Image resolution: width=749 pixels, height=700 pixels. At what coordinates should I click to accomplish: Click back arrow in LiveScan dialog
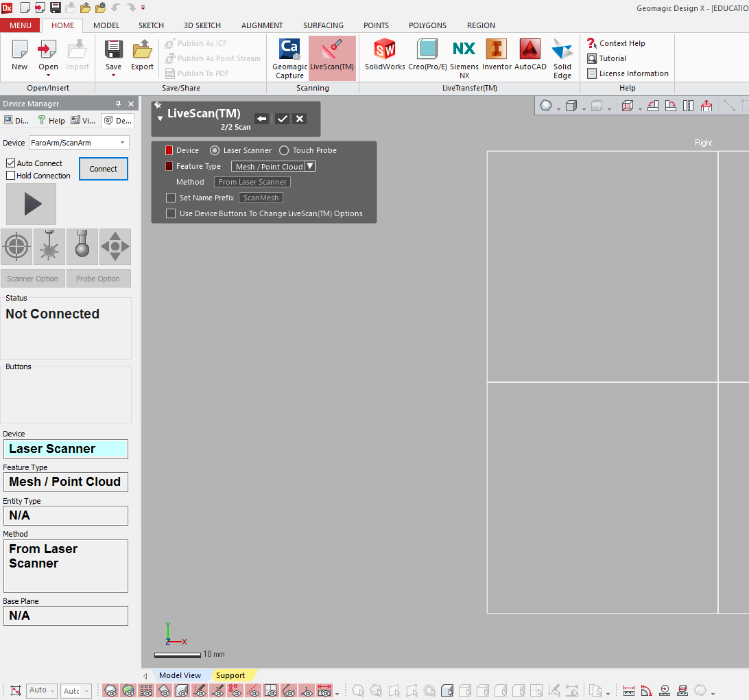pos(261,119)
